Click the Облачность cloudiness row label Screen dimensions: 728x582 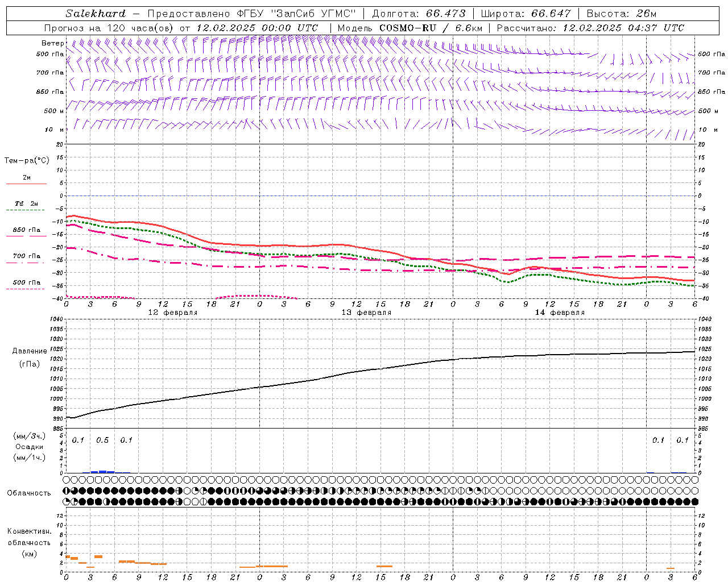pyautogui.click(x=29, y=493)
